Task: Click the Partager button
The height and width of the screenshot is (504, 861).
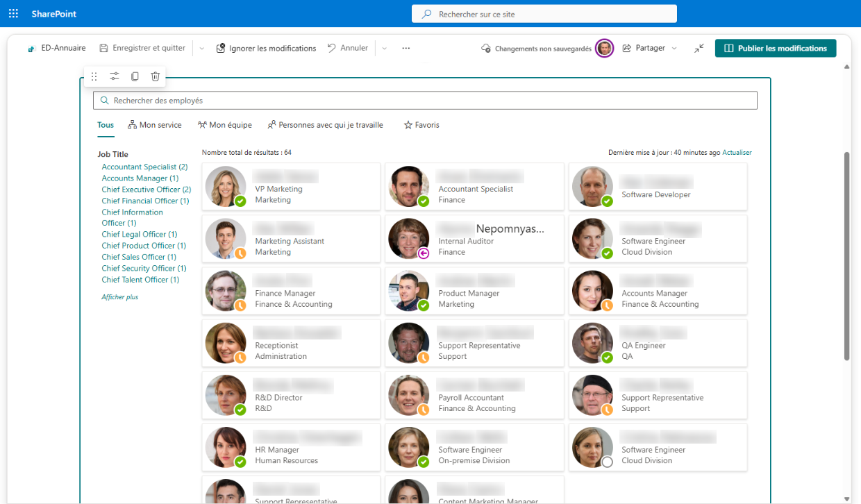Action: pos(644,48)
